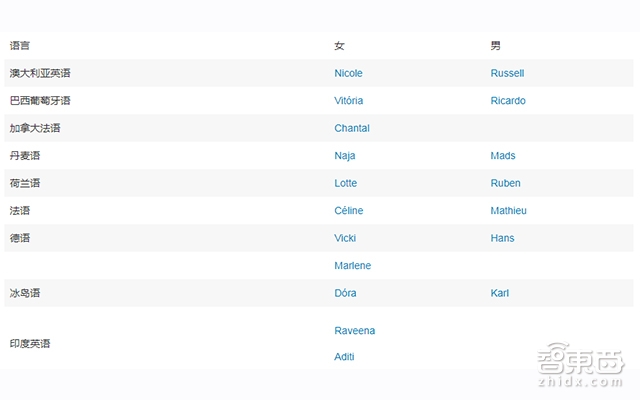Click the Aditi voice link
The height and width of the screenshot is (400, 640).
click(344, 357)
